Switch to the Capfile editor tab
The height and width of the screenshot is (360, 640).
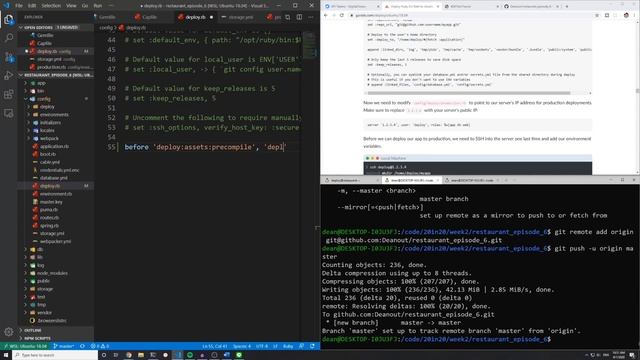(149, 17)
